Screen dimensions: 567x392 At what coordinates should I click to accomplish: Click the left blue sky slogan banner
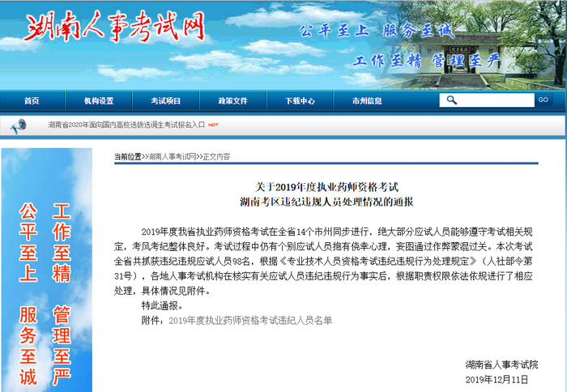46,271
